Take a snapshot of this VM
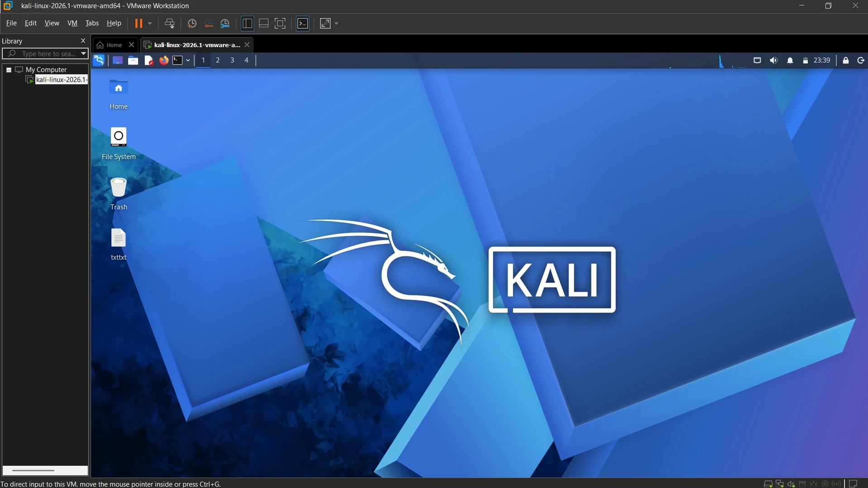The width and height of the screenshot is (868, 488). coord(192,24)
